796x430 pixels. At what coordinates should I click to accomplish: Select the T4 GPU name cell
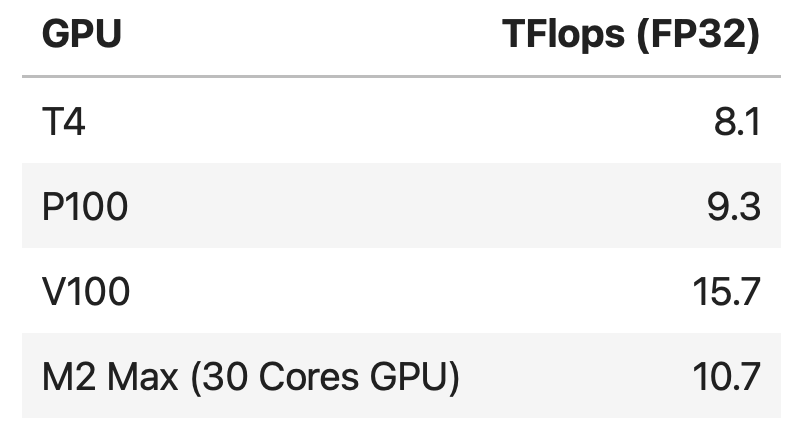coord(65,122)
